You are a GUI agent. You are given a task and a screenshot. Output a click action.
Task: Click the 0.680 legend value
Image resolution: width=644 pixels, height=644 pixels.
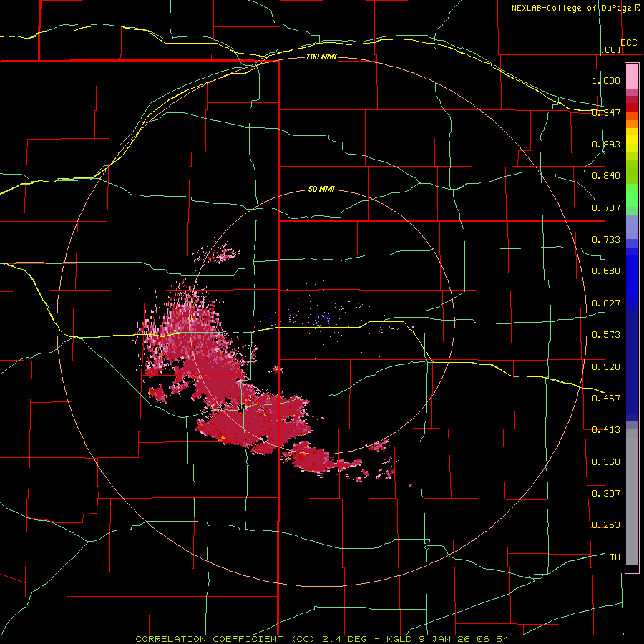tap(606, 271)
